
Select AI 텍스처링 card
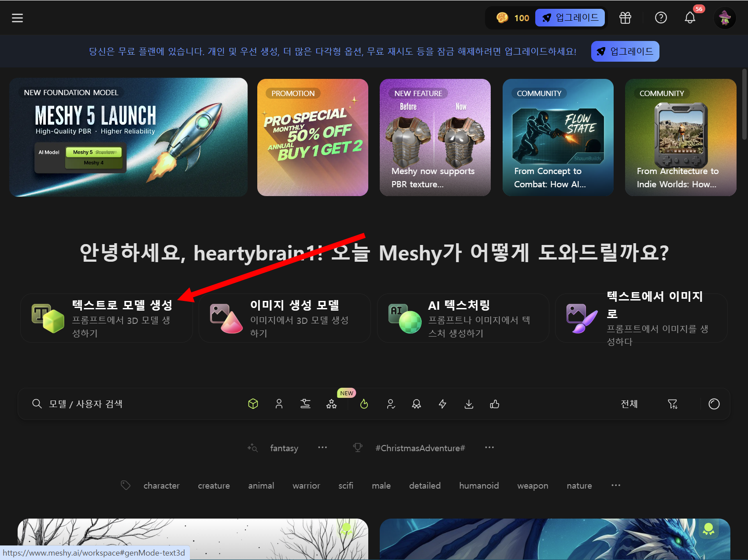click(x=463, y=318)
